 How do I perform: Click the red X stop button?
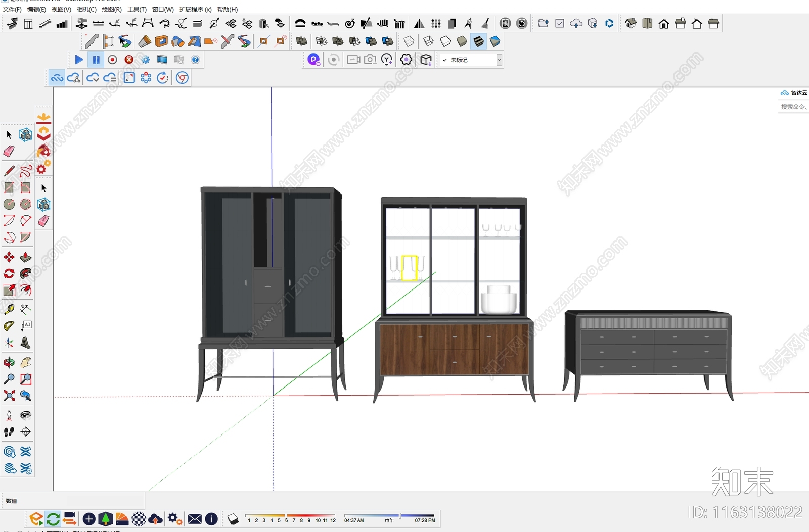point(129,60)
